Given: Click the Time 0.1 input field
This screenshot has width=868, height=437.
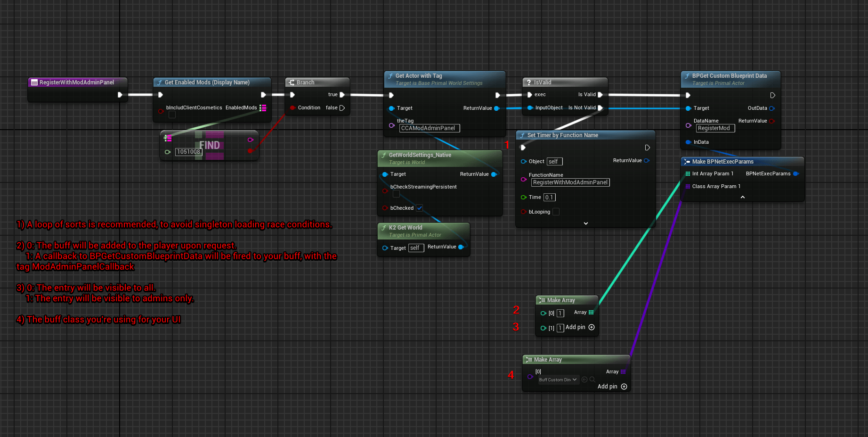Looking at the screenshot, I should tap(549, 197).
